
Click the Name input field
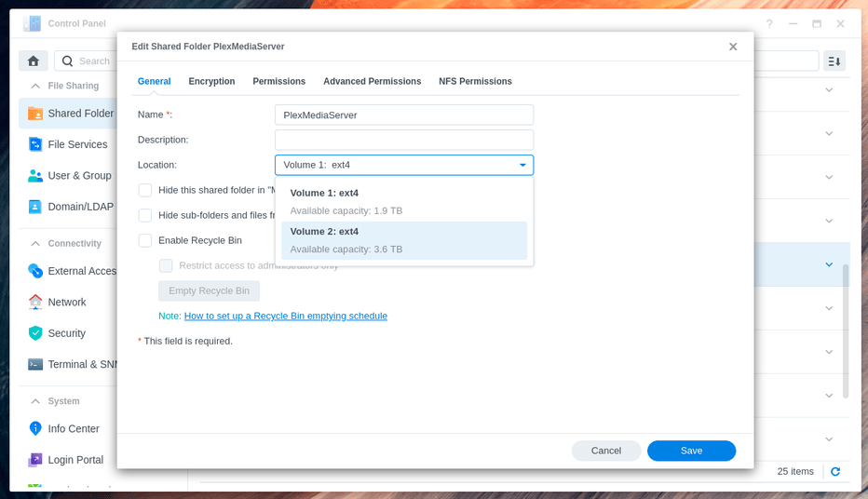point(404,115)
